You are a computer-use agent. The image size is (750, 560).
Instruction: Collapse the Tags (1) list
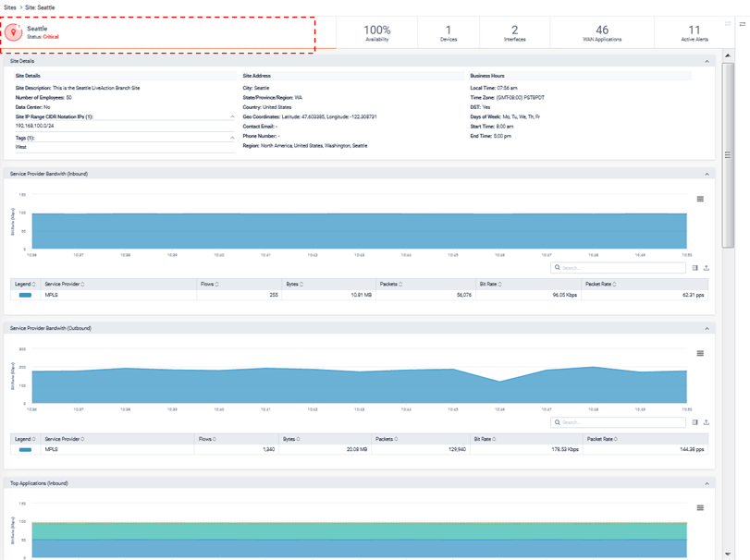pyautogui.click(x=232, y=138)
